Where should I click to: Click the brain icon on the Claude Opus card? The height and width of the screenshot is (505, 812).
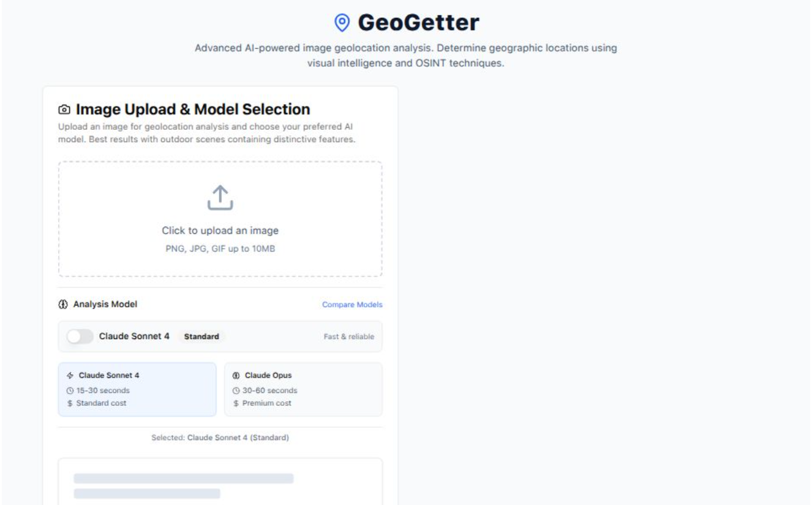236,376
